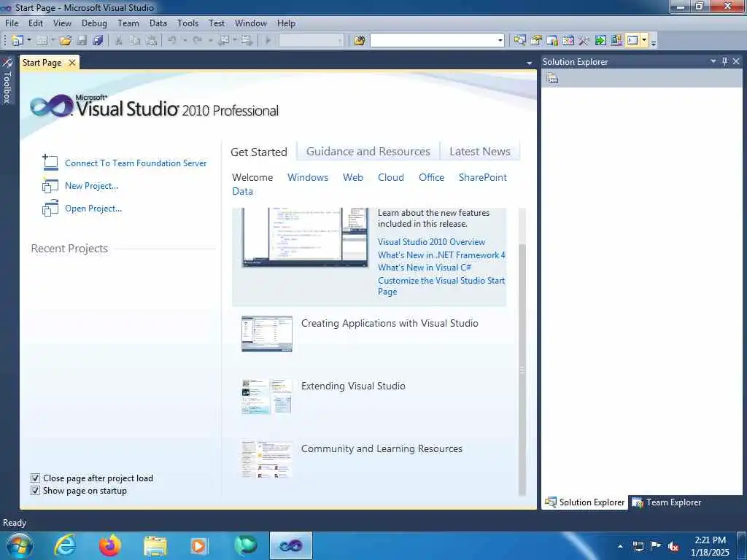This screenshot has height=560, width=747.
Task: Switch to Guidance and Resources tab
Action: 368,152
